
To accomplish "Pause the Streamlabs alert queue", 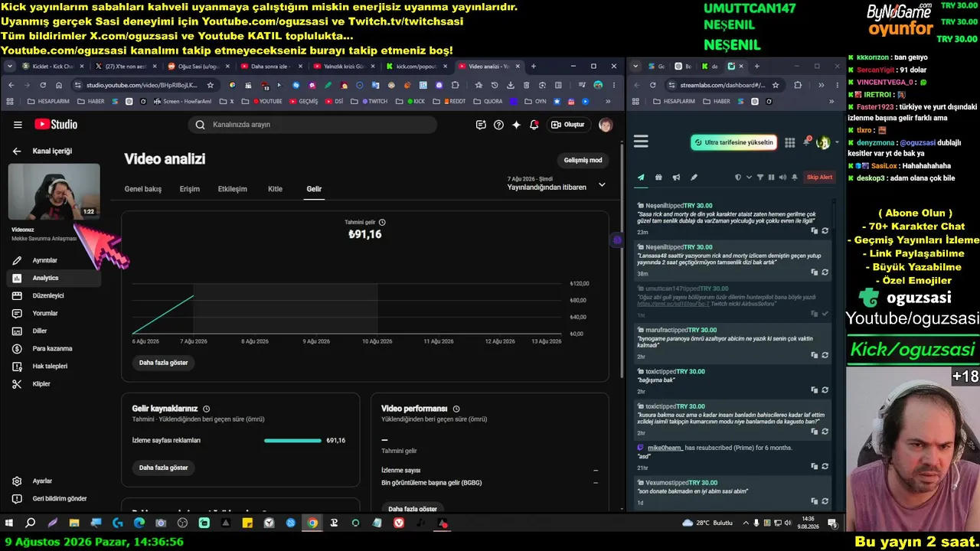I will pyautogui.click(x=771, y=178).
